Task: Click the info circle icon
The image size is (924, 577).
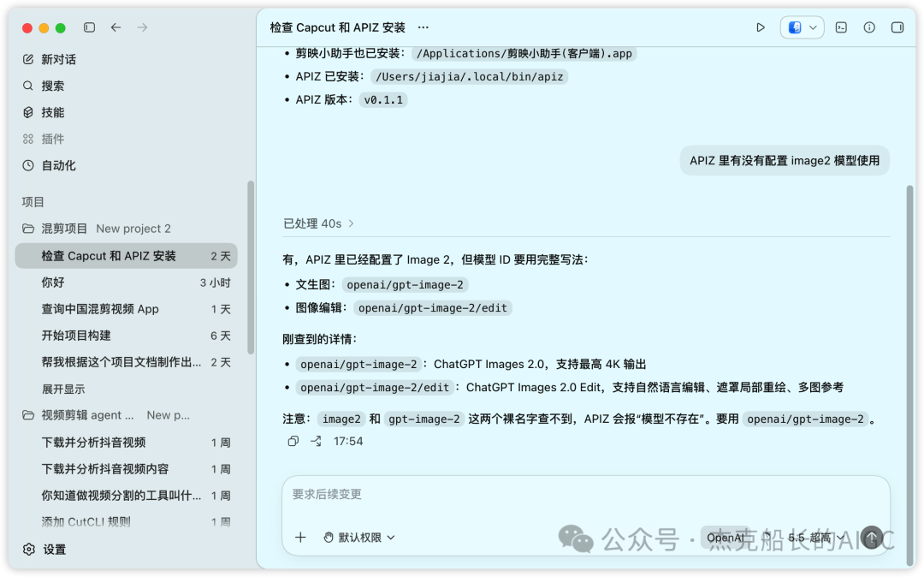Action: tap(869, 27)
